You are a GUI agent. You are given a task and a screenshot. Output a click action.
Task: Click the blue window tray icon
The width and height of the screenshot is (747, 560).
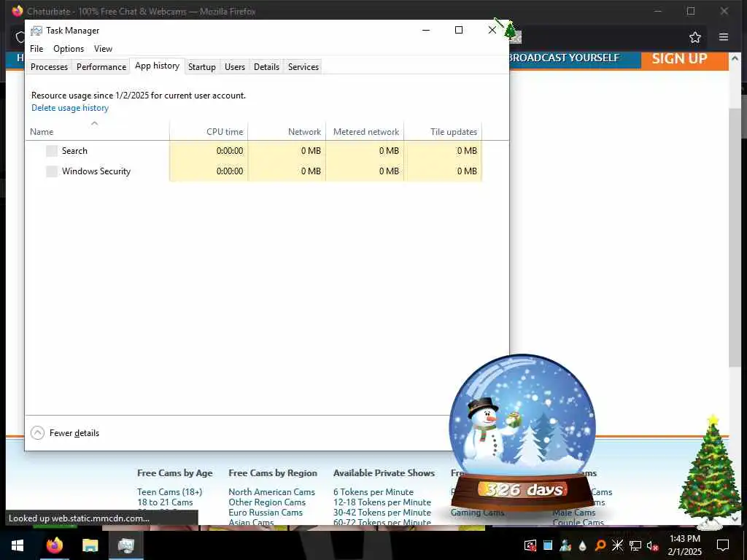click(x=548, y=545)
